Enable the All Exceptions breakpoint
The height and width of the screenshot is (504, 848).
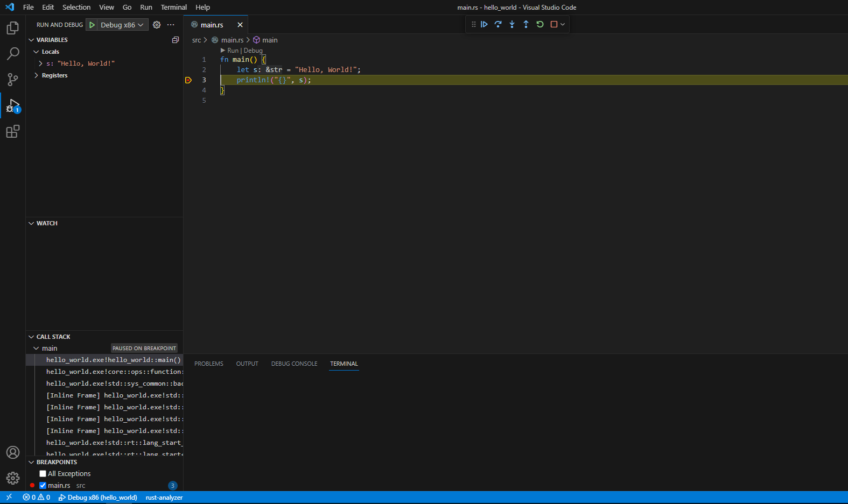coord(43,474)
